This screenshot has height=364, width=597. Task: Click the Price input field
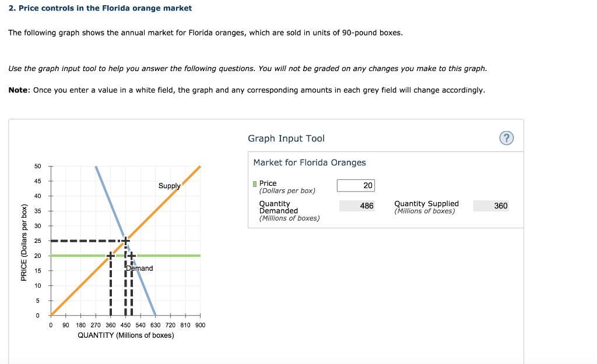(356, 186)
